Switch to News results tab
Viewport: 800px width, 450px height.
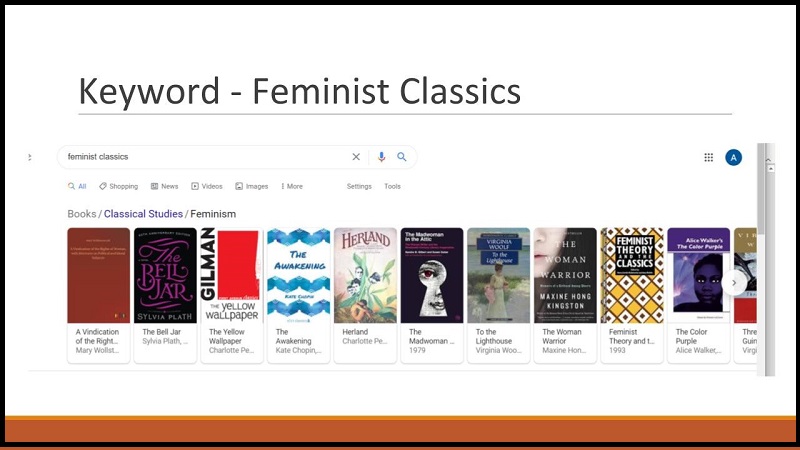click(x=164, y=186)
